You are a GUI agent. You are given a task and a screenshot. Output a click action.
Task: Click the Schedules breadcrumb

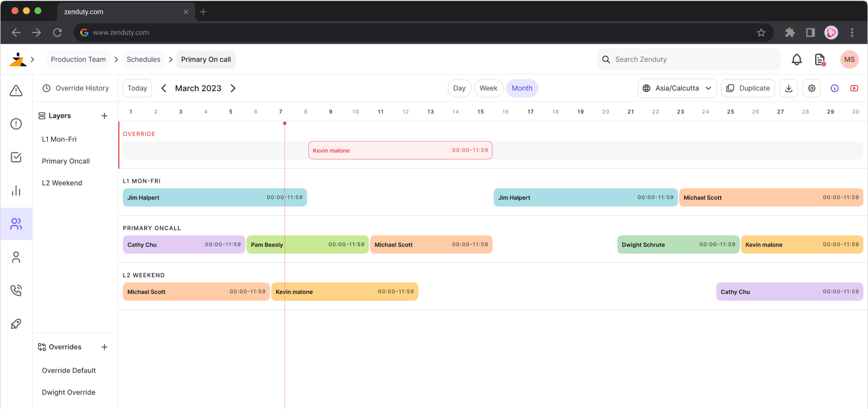[143, 59]
